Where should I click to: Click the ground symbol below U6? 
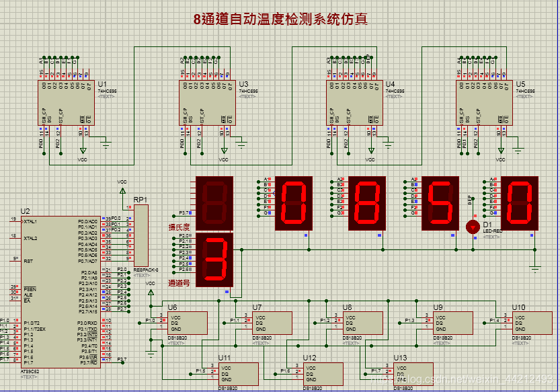click(151, 353)
